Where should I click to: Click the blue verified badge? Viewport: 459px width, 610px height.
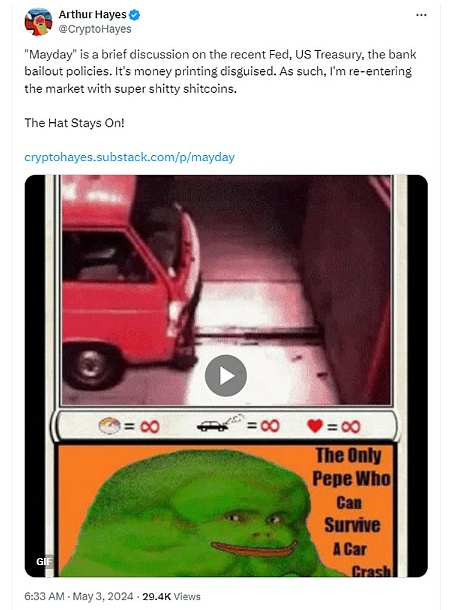point(135,15)
